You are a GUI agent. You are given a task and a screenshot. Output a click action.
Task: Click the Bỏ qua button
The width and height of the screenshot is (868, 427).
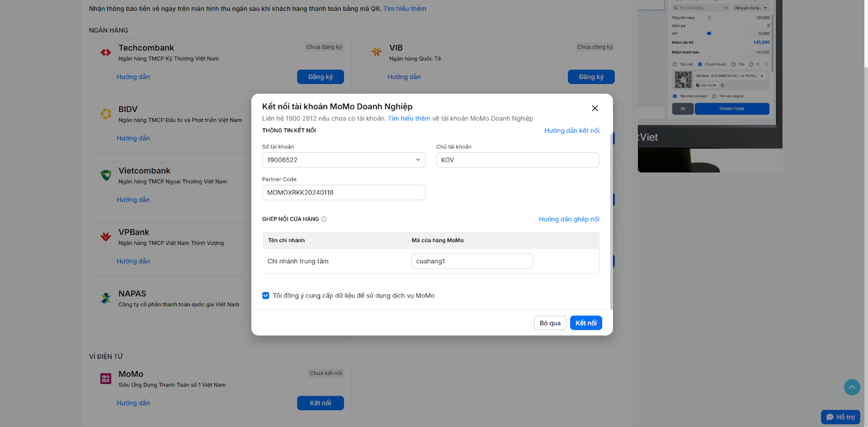(550, 323)
